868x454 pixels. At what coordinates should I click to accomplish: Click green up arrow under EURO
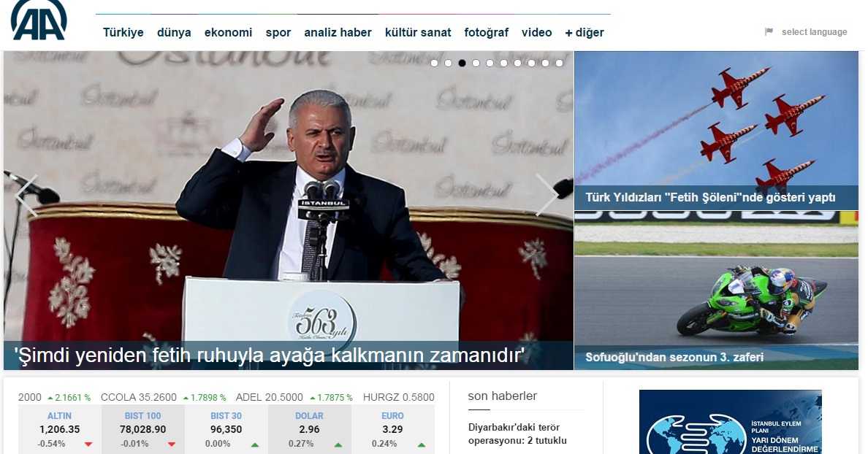point(422,444)
